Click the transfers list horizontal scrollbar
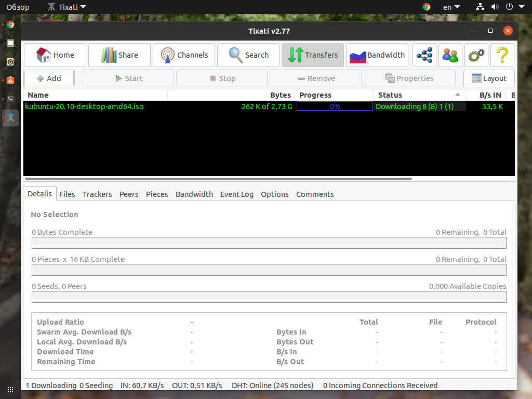532x399 pixels. pos(219,179)
